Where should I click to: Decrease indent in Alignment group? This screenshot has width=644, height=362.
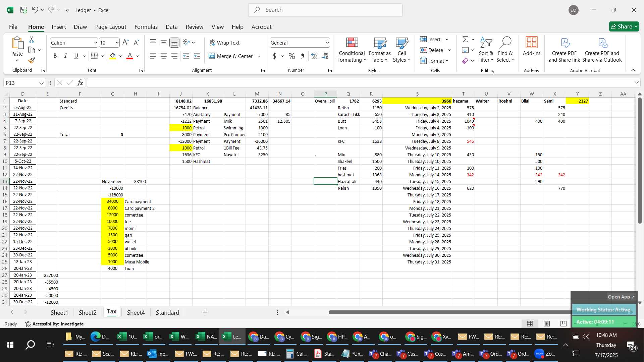pos(186,56)
